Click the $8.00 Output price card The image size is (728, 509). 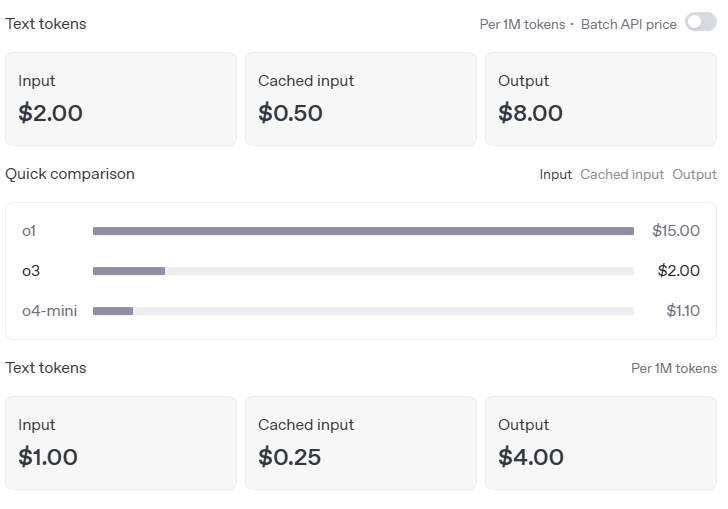tap(601, 99)
